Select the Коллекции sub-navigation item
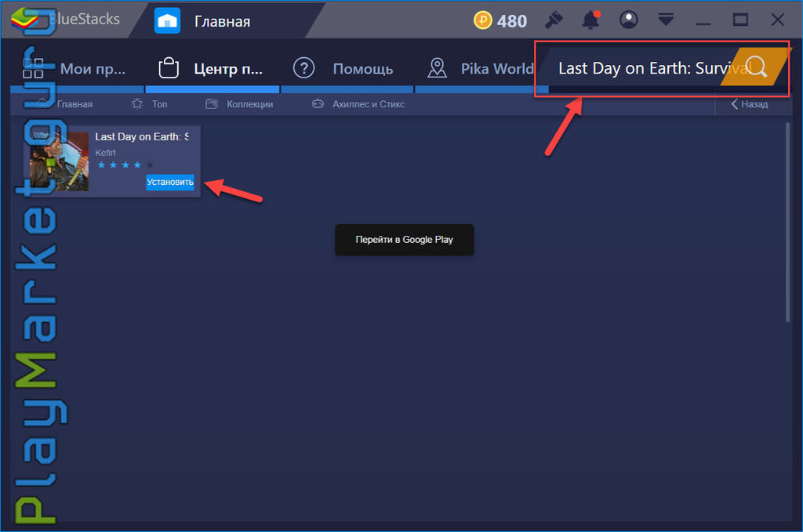803x532 pixels. [x=249, y=104]
